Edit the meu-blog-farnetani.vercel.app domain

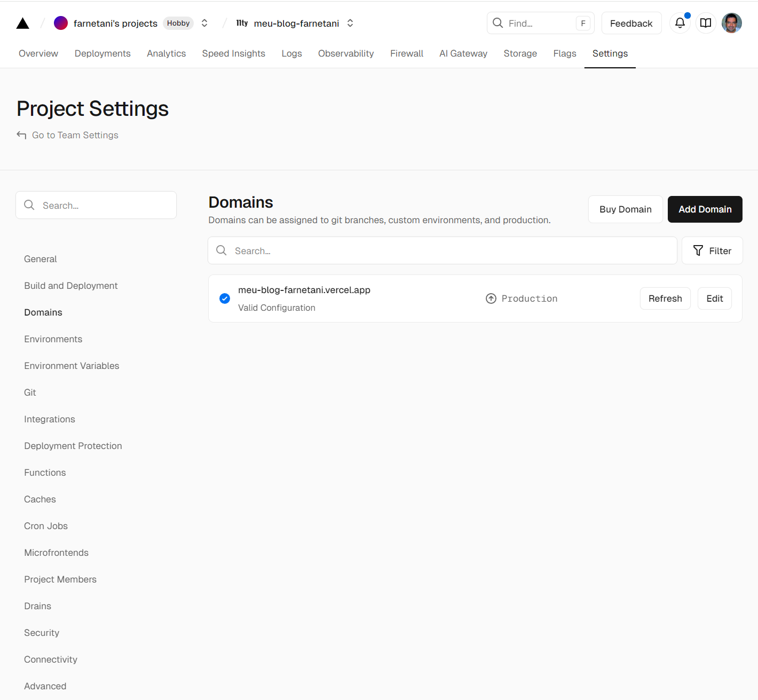pyautogui.click(x=714, y=298)
